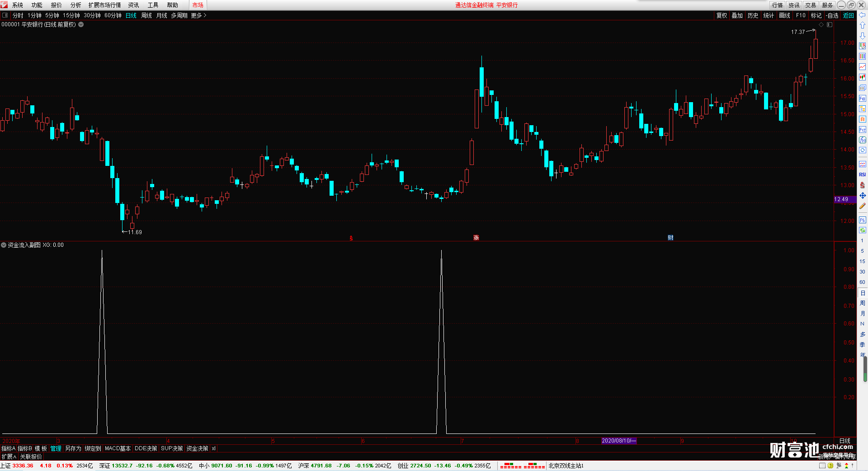Click the 12.49 price marker on price axis
868x471 pixels.
[x=844, y=199]
